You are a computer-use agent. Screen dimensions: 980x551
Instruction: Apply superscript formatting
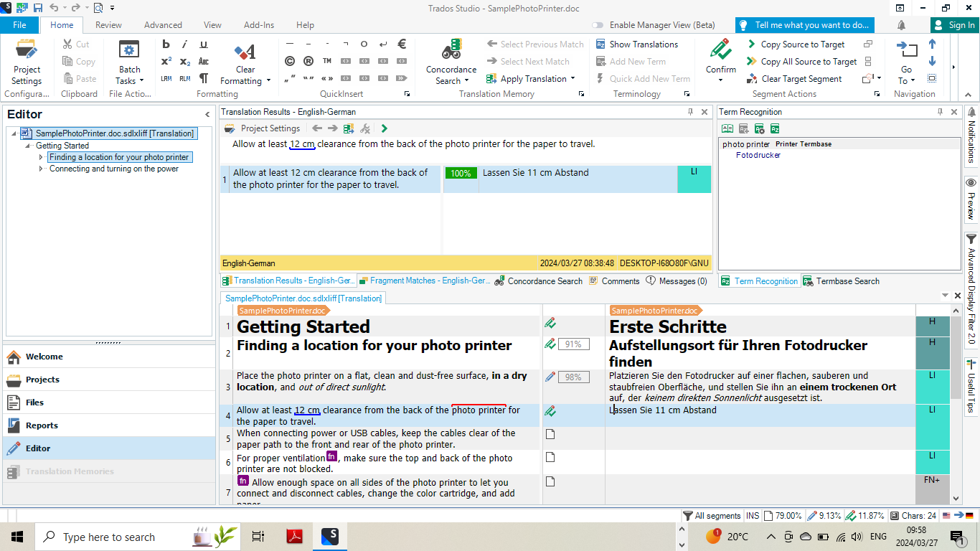pos(166,62)
